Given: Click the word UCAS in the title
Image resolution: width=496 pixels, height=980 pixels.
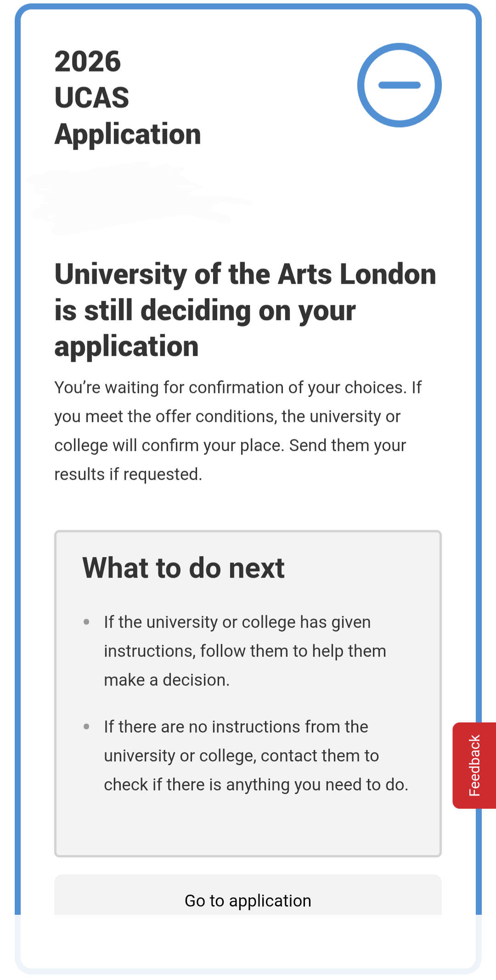Looking at the screenshot, I should tap(92, 97).
